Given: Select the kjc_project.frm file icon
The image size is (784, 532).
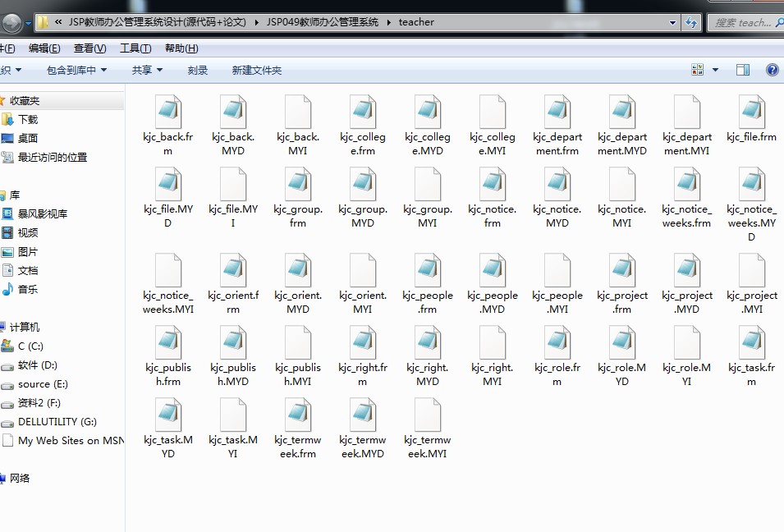Looking at the screenshot, I should [622, 270].
